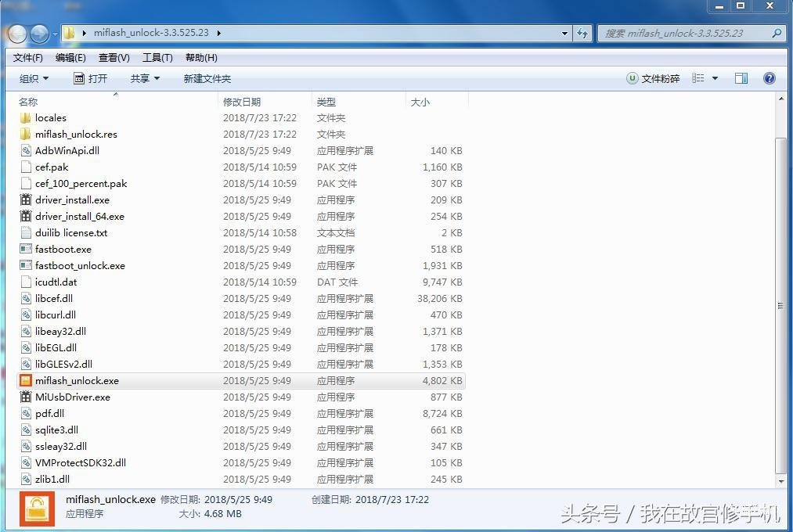The image size is (793, 532).
Task: Click the 打开 toolbar button
Action: coord(91,79)
